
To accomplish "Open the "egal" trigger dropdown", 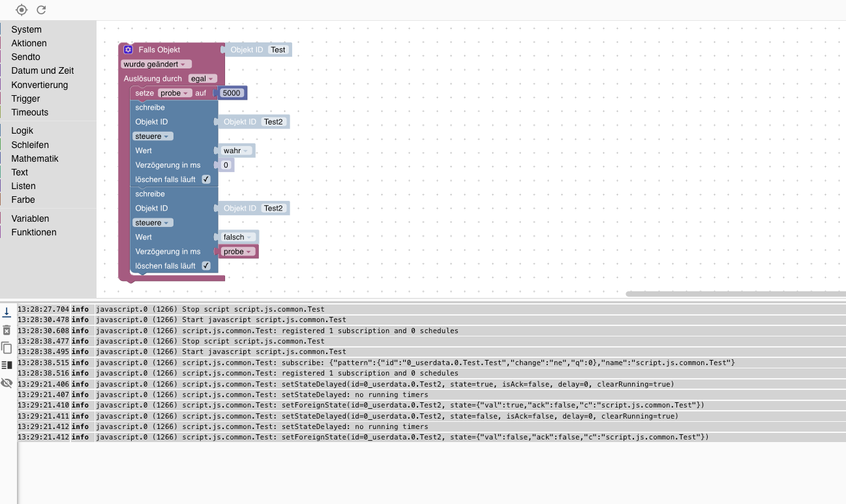I will pos(202,78).
